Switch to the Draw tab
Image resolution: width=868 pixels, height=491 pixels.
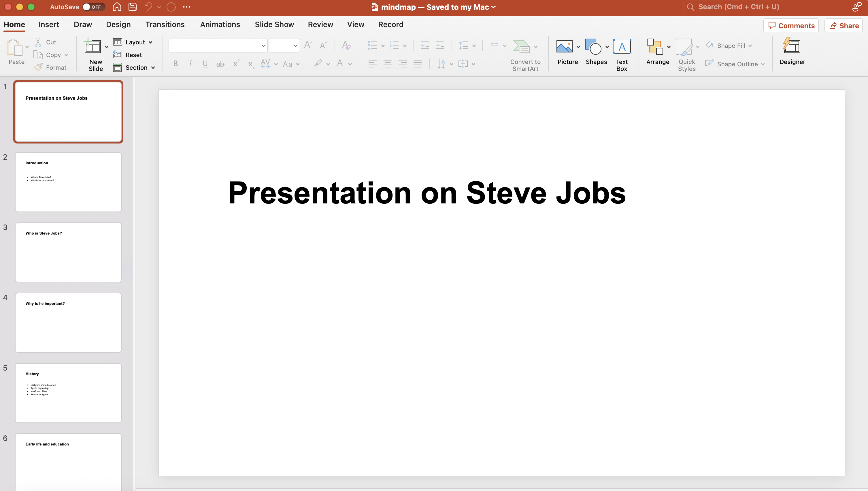coord(83,24)
